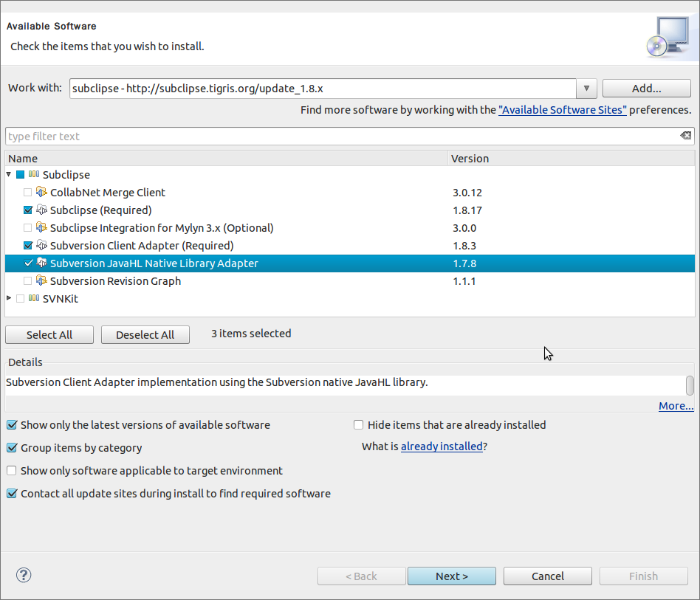Click the Details pane scrollbar
This screenshot has width=700, height=600.
690,385
